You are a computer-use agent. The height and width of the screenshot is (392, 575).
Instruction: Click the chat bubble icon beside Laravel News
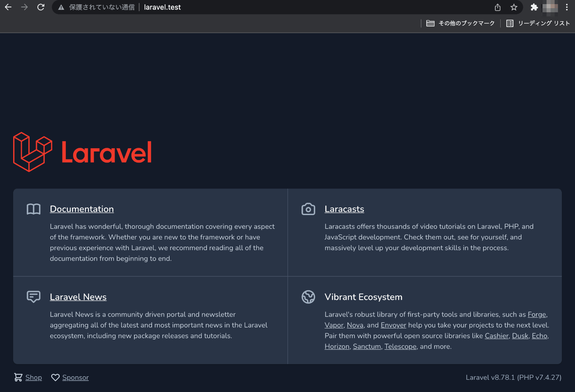(x=33, y=297)
